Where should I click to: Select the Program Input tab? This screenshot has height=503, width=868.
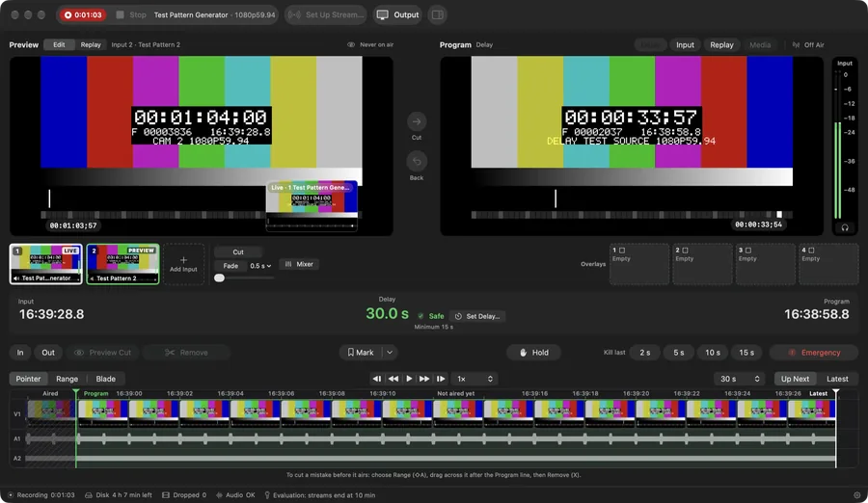pos(685,45)
